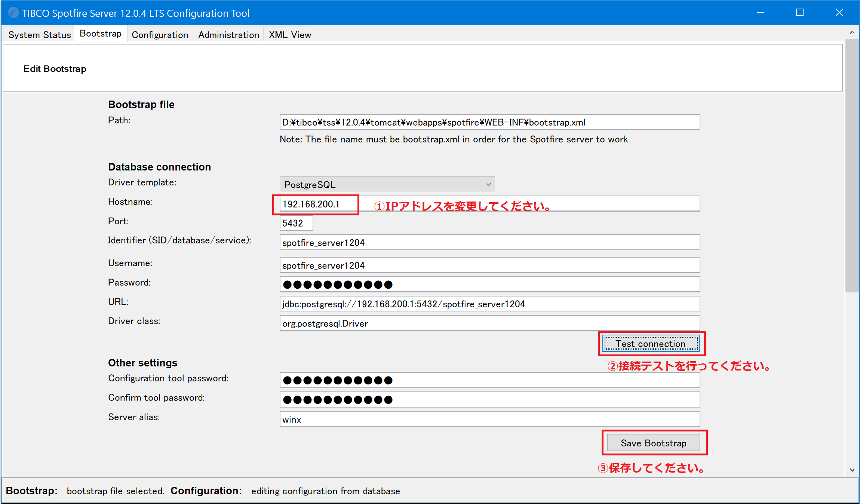Click the scrollbar down arrow
Image resolution: width=860 pixels, height=504 pixels.
tap(852, 470)
